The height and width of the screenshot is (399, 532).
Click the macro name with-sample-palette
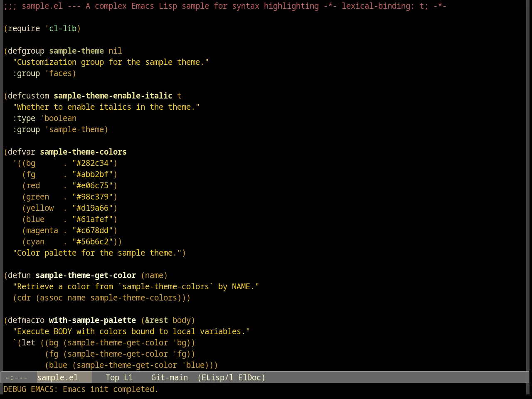tap(92, 320)
